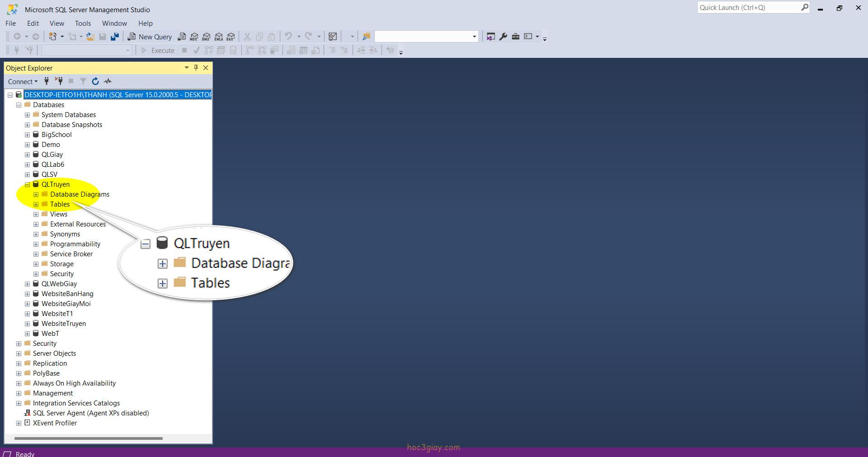Image resolution: width=868 pixels, height=457 pixels.
Task: Open the Connect dropdown in Object Explorer
Action: [x=23, y=81]
